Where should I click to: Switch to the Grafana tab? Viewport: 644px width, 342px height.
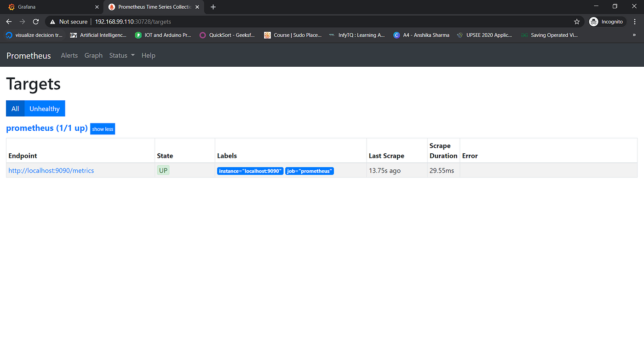coord(52,7)
